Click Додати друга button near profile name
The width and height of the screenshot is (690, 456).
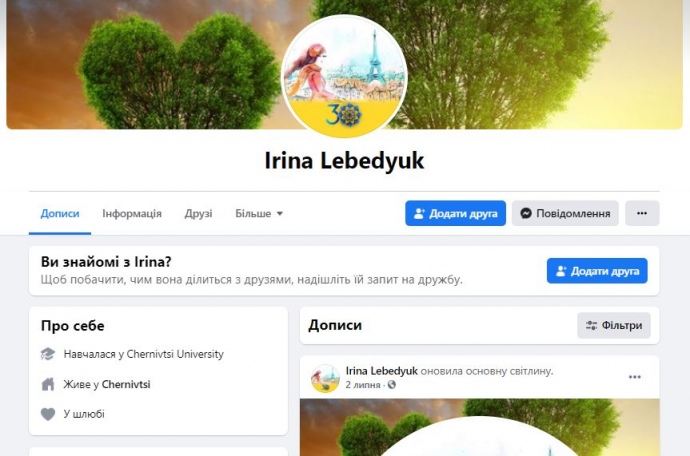455,213
